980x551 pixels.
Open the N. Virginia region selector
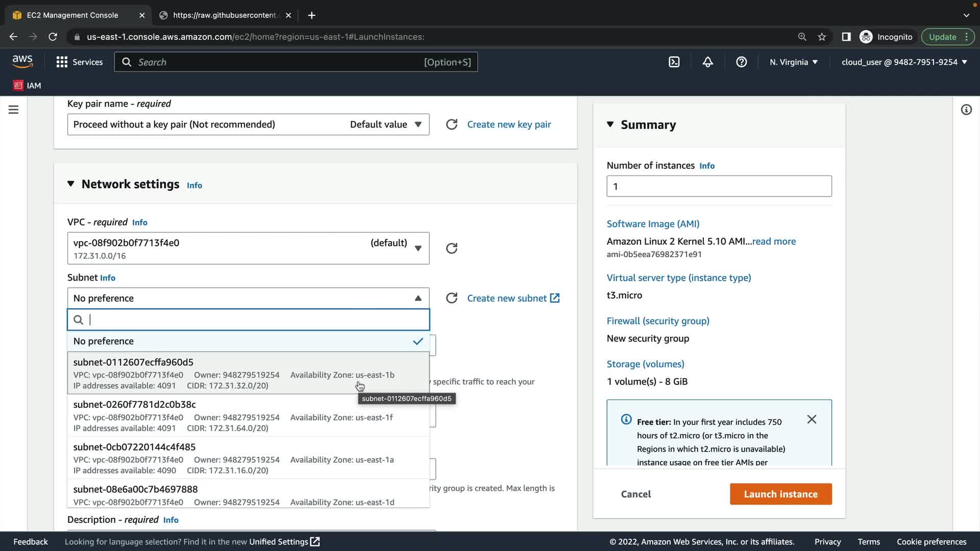(x=793, y=62)
